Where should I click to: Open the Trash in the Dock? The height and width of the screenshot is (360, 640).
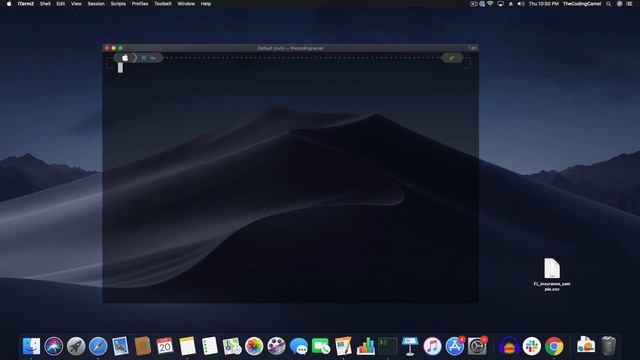pyautogui.click(x=608, y=346)
